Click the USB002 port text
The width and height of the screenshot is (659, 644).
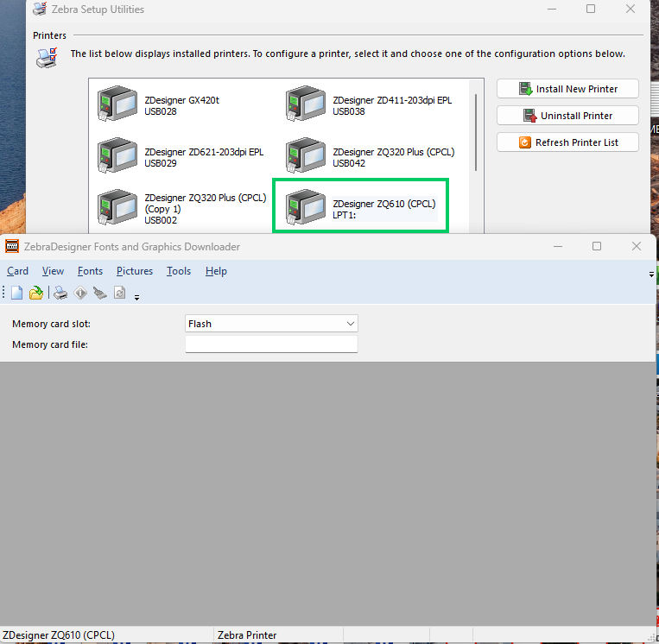[161, 220]
